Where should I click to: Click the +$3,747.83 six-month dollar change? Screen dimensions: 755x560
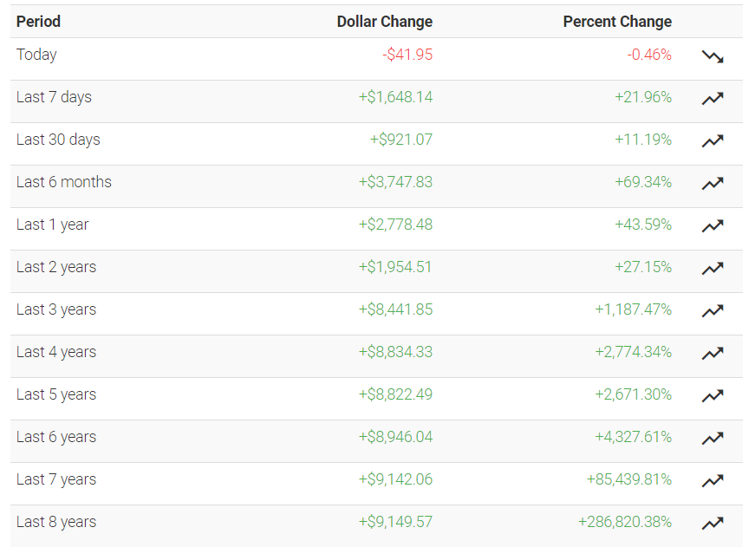pos(395,182)
